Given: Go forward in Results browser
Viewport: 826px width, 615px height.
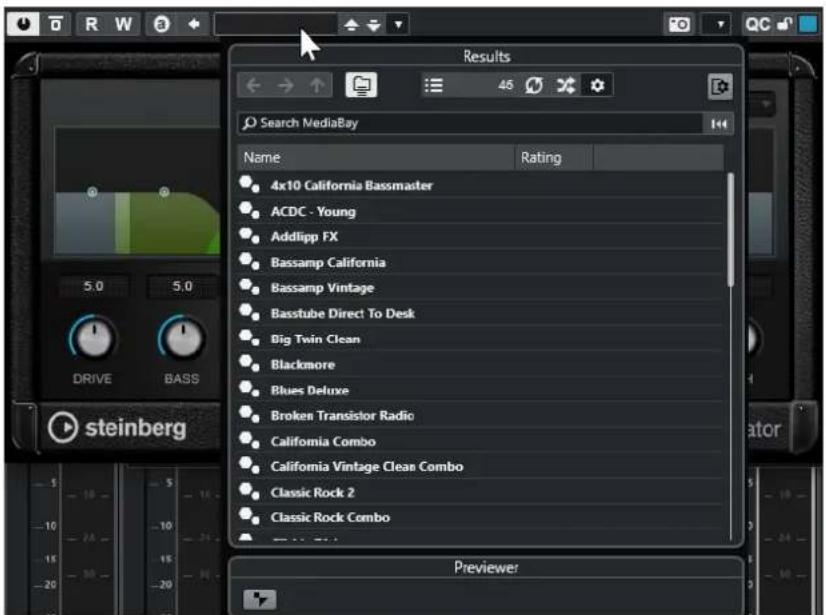Looking at the screenshot, I should (286, 85).
